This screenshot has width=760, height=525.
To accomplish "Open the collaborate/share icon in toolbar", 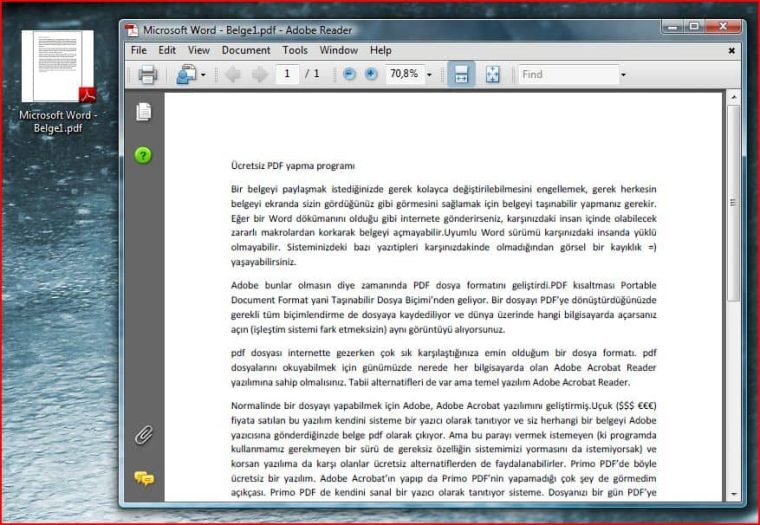I will click(x=187, y=75).
